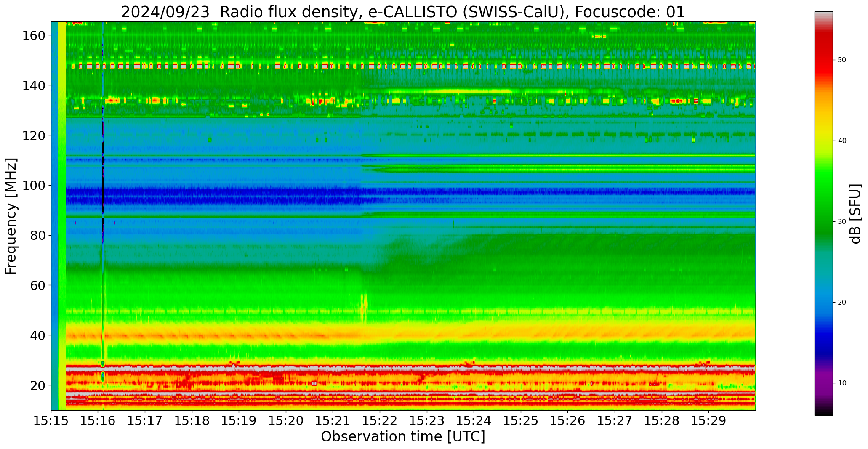Click the colorbar tick label 40
The width and height of the screenshot is (868, 449).
click(842, 141)
